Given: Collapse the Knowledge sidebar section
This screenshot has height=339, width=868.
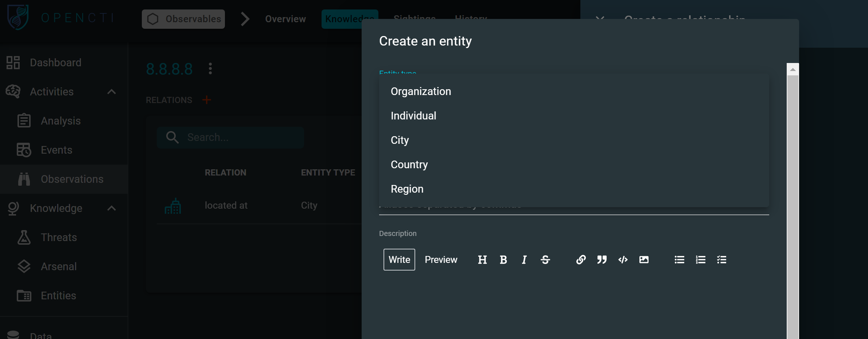Looking at the screenshot, I should pos(112,208).
